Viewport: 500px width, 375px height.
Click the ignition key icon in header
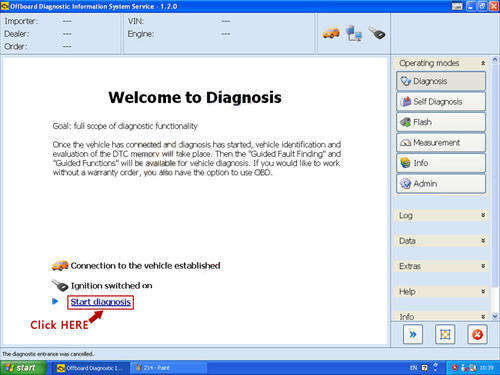(377, 33)
